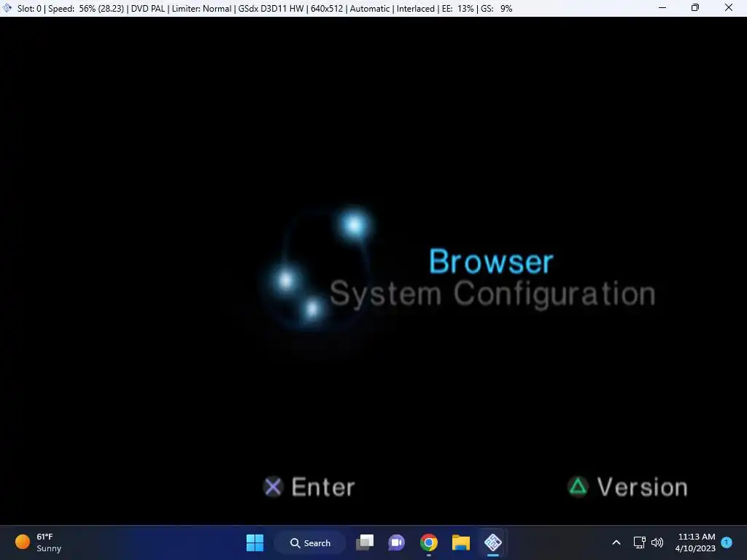The height and width of the screenshot is (560, 747).
Task: Open the taskbar Search box
Action: [x=310, y=542]
